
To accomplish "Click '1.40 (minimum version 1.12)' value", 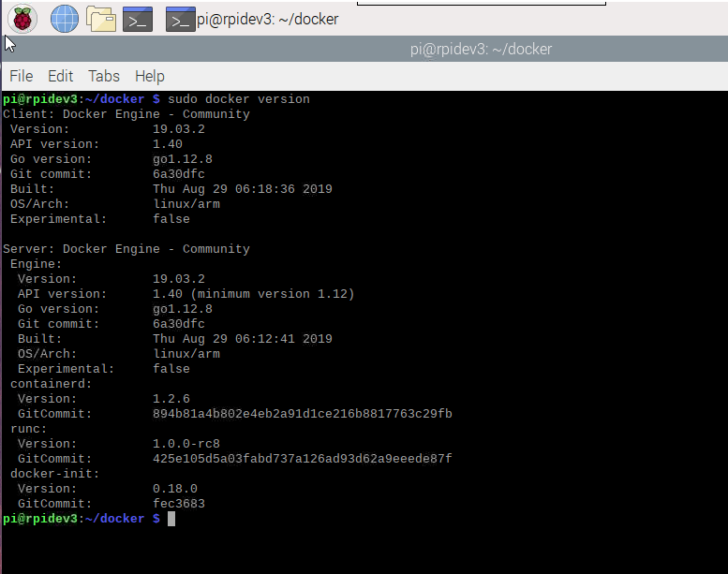I will click(x=254, y=294).
